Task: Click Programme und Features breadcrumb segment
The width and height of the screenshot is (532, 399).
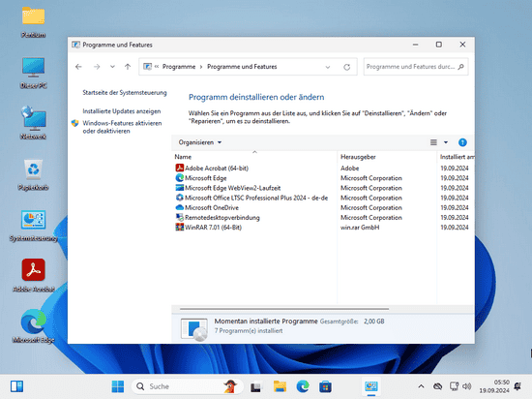Action: 242,67
